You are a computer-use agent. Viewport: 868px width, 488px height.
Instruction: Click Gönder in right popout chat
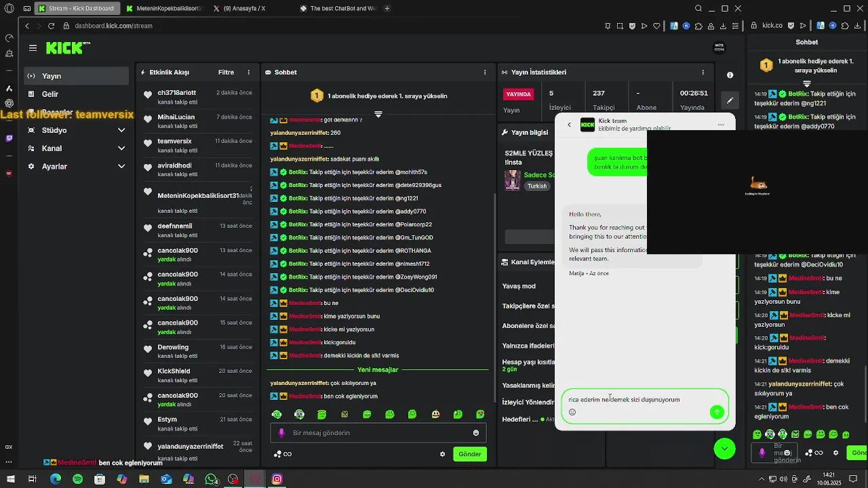coord(858,453)
